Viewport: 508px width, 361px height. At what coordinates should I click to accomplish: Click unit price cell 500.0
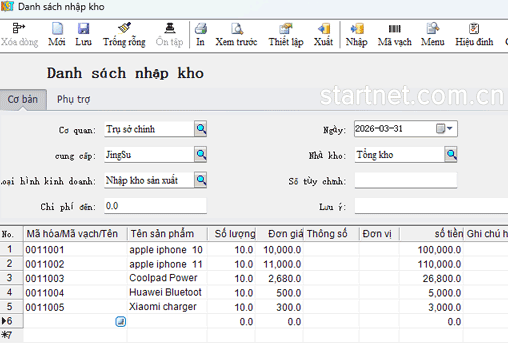click(280, 292)
